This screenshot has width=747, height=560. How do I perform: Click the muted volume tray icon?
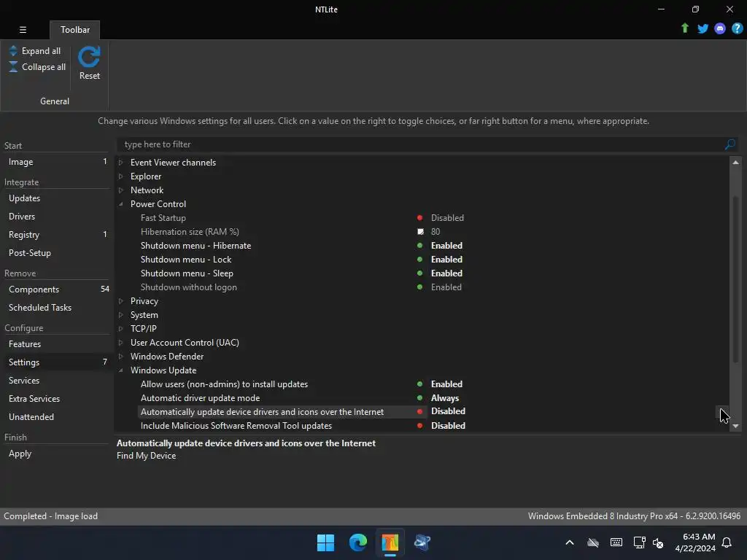pos(658,542)
